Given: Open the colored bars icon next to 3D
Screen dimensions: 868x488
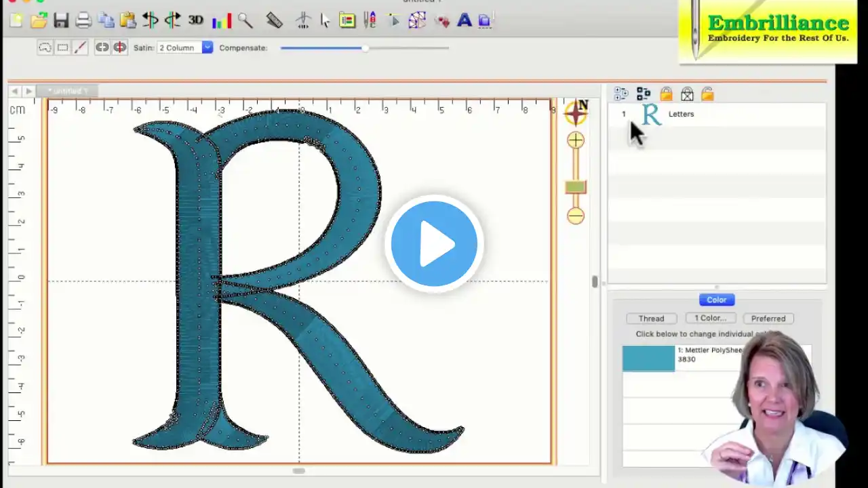Looking at the screenshot, I should point(221,20).
